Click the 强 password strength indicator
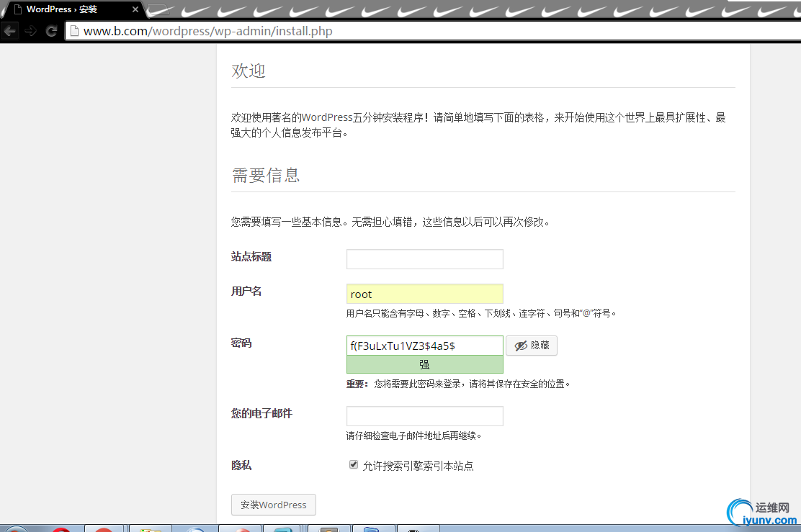801x532 pixels. [x=424, y=364]
